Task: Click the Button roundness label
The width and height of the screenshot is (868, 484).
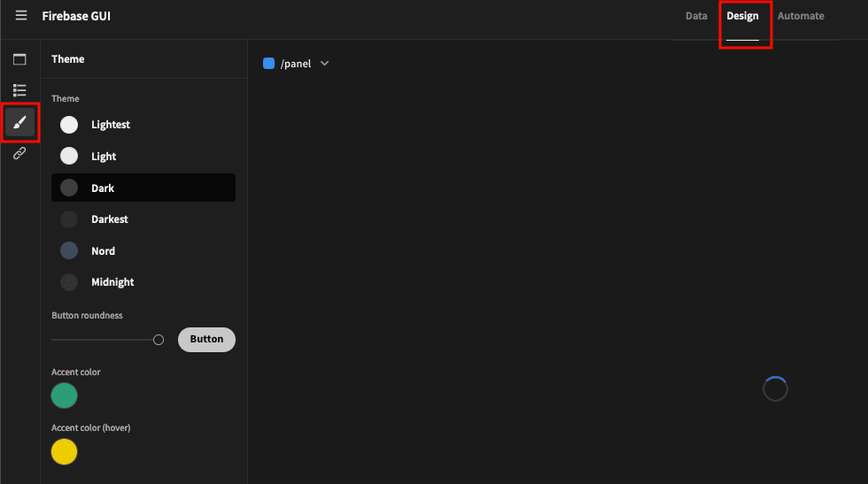Action: [x=87, y=315]
